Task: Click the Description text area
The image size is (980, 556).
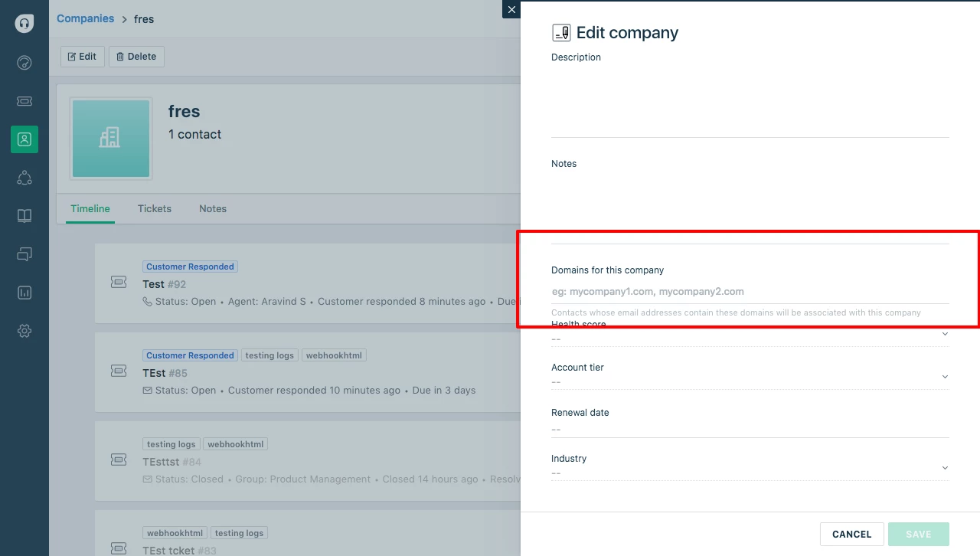Action: [750, 100]
